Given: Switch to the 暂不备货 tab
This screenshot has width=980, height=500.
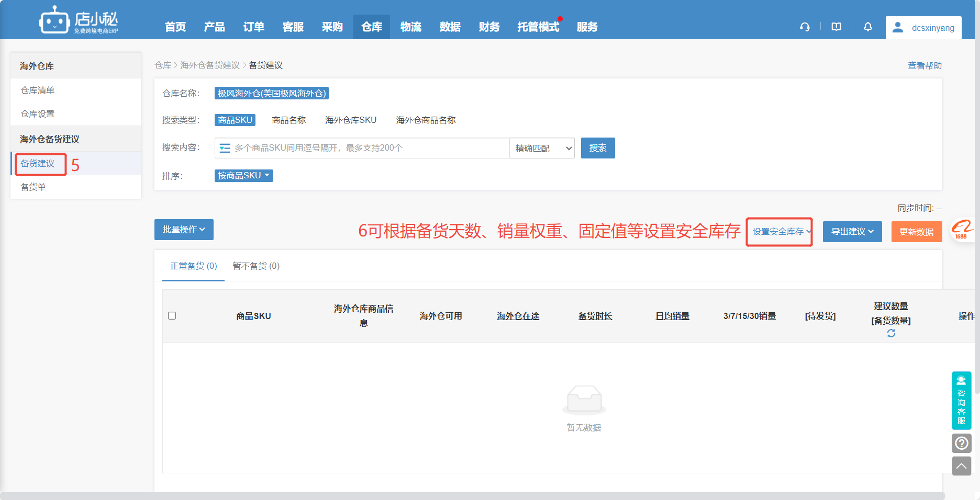Looking at the screenshot, I should click(256, 266).
